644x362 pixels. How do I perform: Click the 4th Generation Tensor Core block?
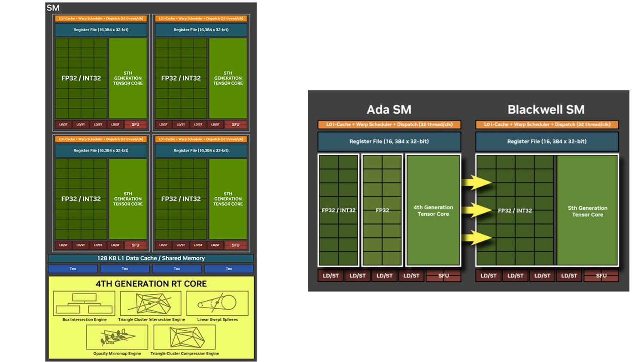pyautogui.click(x=433, y=210)
